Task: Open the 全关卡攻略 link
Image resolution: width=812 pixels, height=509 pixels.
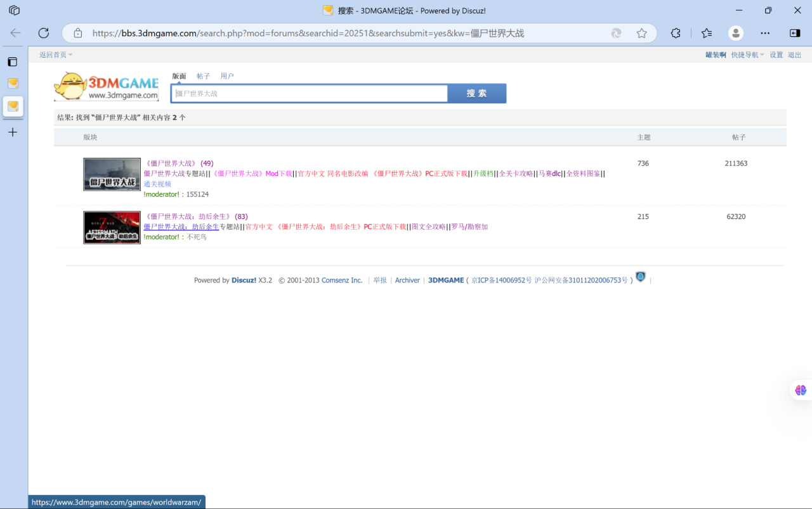Action: click(x=516, y=174)
